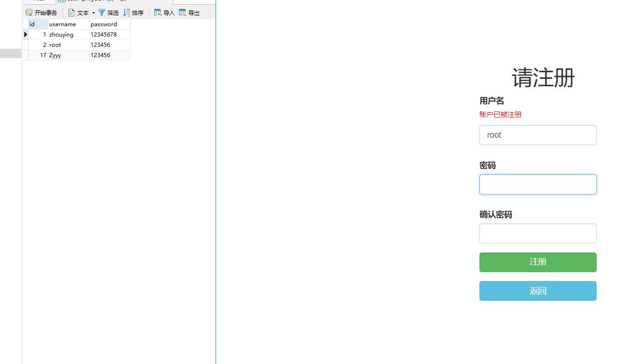The image size is (643, 364).
Task: Select the password column header
Action: point(110,24)
